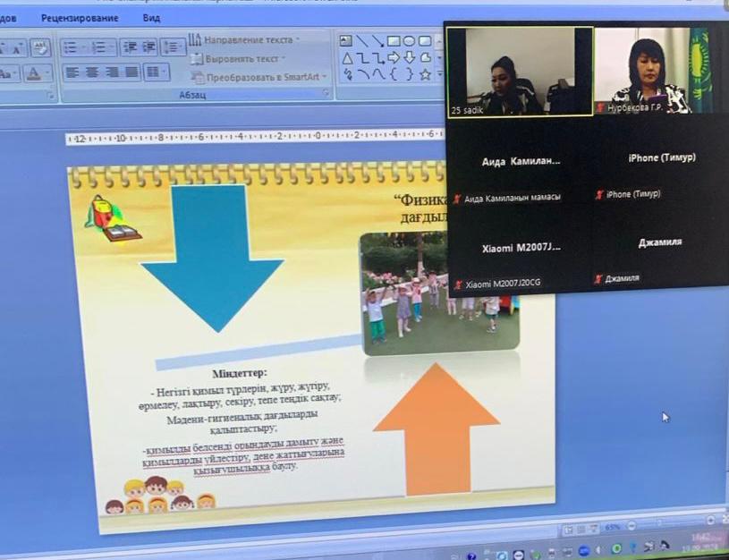
Task: Select the curve shape
Action: [x=379, y=74]
